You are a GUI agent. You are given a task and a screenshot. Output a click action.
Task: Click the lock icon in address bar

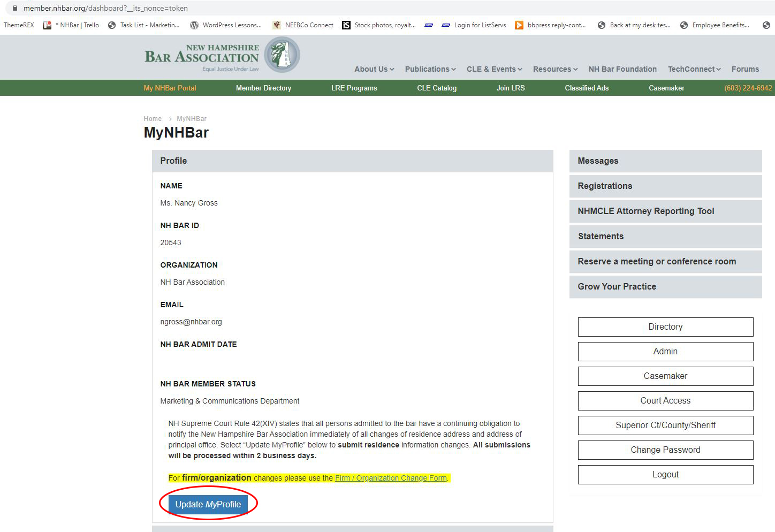point(15,8)
